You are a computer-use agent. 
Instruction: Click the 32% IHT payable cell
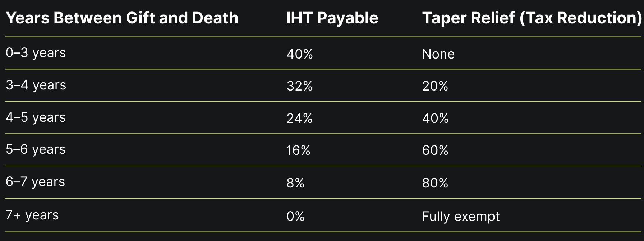300,86
